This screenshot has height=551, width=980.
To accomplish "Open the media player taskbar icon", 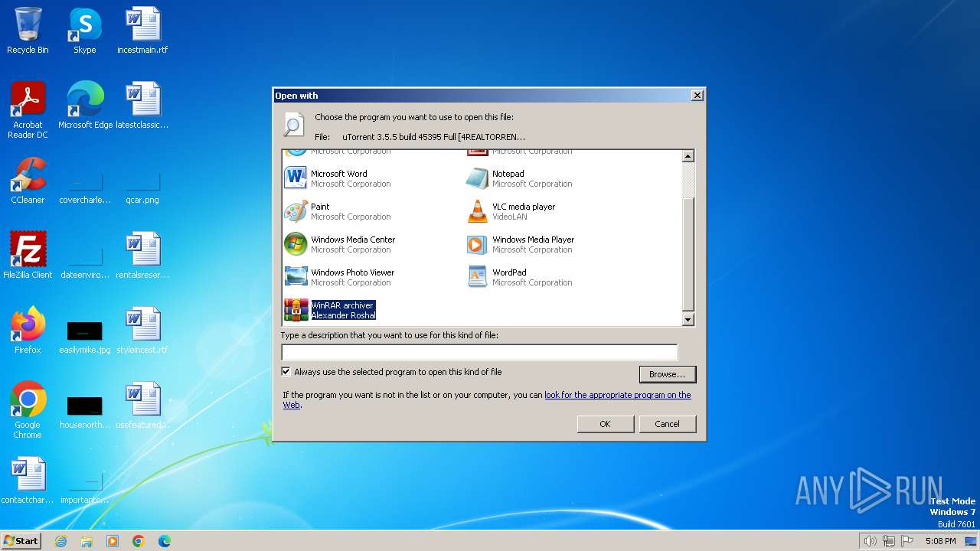I will tap(113, 541).
